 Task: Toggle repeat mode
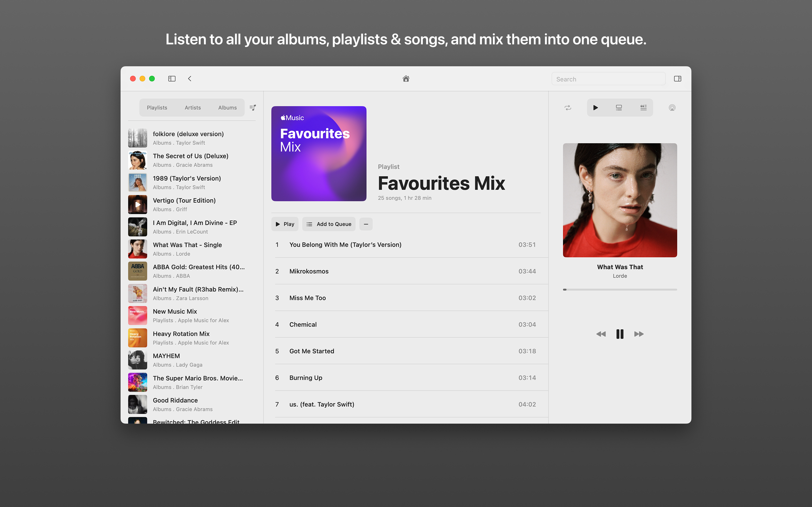click(x=568, y=108)
